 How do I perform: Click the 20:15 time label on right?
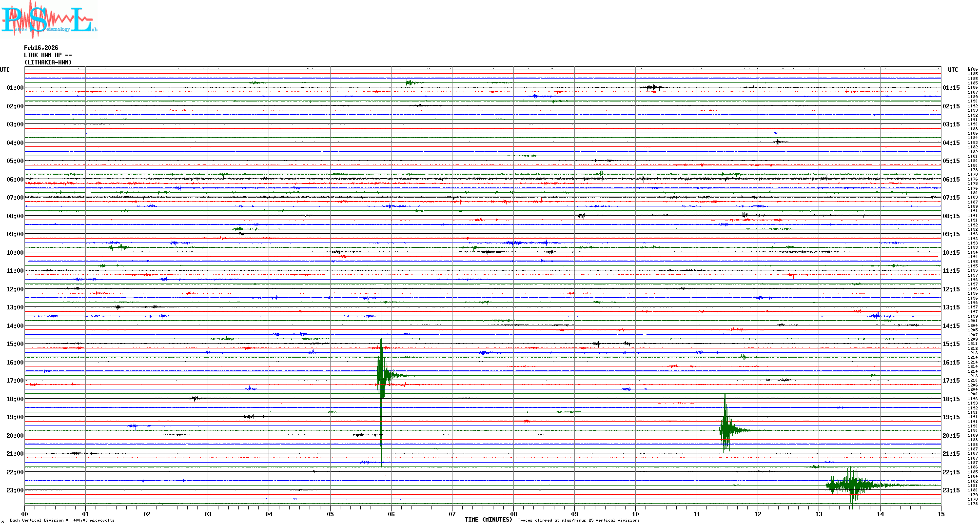tap(951, 436)
